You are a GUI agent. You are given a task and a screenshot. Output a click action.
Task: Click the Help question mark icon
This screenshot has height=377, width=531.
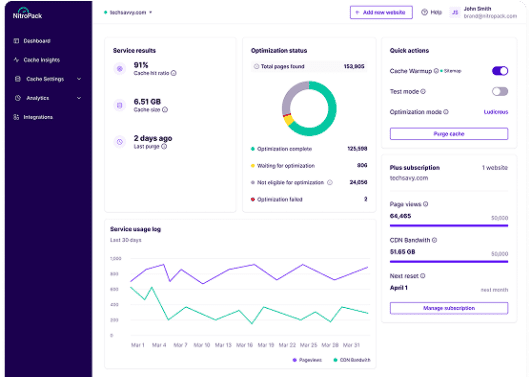[424, 12]
